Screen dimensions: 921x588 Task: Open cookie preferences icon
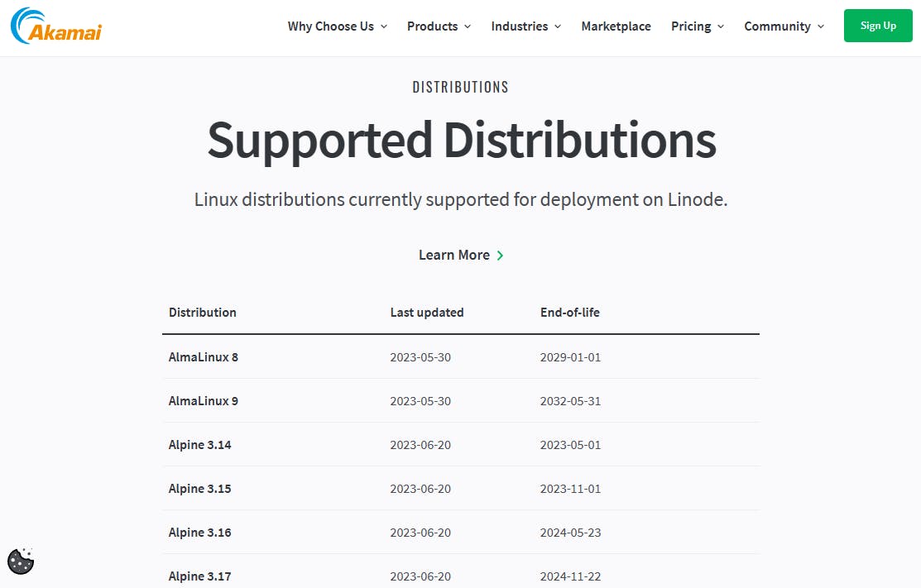pyautogui.click(x=21, y=561)
